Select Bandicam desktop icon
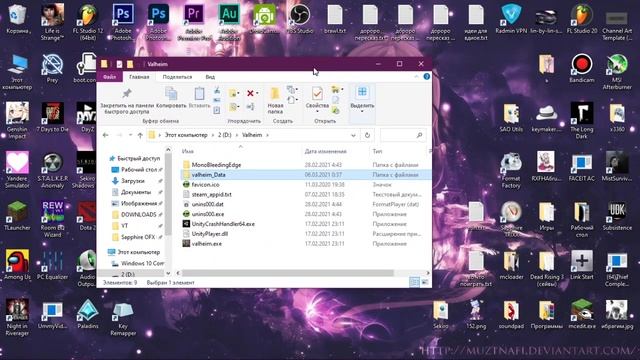 click(582, 69)
